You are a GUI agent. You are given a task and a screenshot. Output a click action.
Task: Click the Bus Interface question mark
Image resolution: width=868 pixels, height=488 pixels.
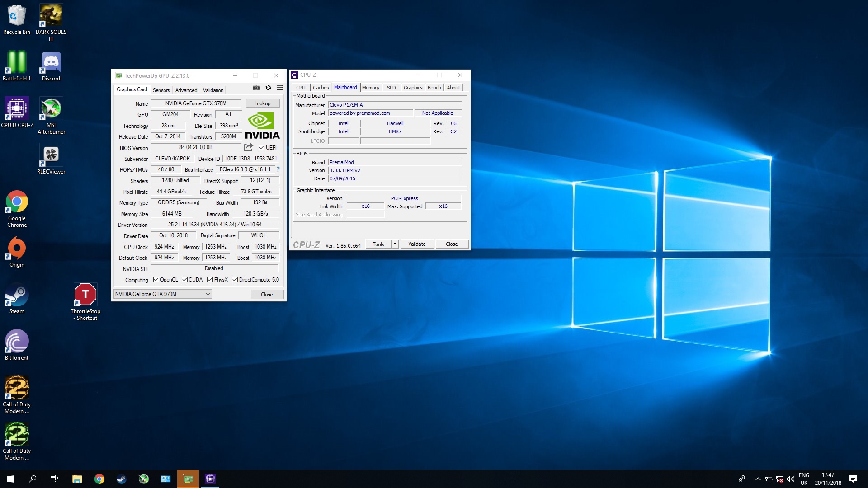[x=278, y=169]
